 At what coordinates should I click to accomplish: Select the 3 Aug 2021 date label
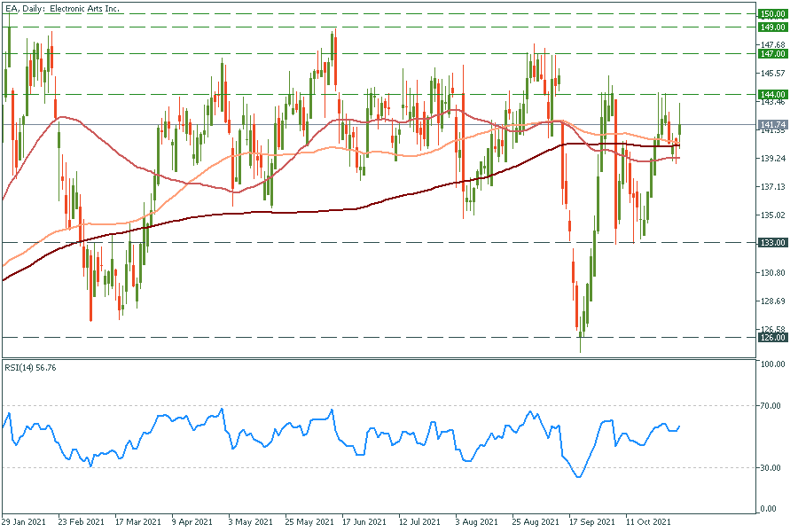[475, 522]
